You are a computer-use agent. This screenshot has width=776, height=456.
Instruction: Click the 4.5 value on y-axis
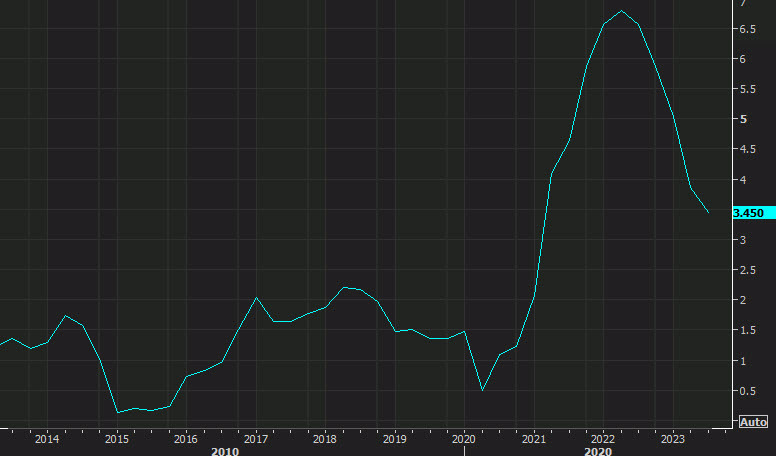coord(748,149)
